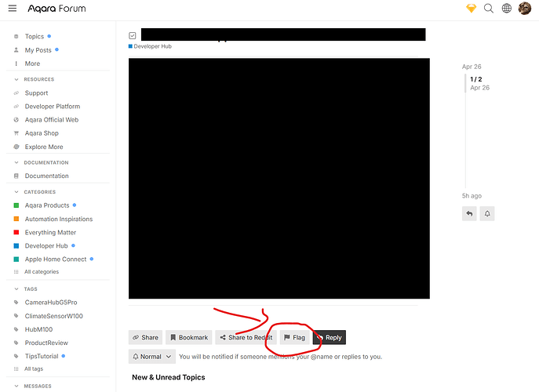This screenshot has height=392, width=539.
Task: Click the Documentation book icon
Action: [x=16, y=176]
